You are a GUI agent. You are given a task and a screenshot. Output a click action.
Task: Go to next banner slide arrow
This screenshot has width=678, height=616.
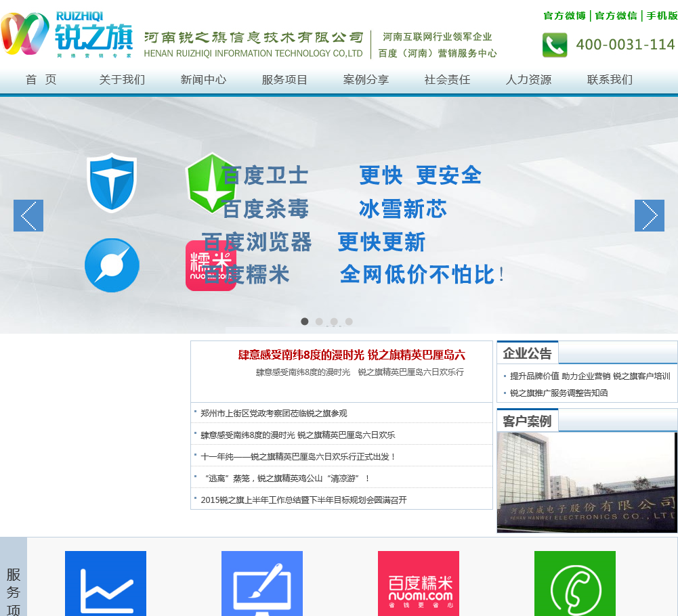650,215
